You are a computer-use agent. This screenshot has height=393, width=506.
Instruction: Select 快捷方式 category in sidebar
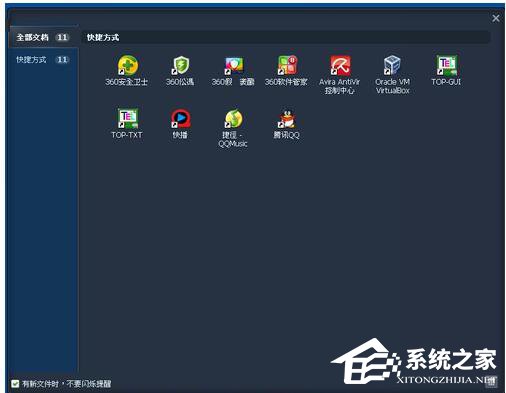(43, 60)
